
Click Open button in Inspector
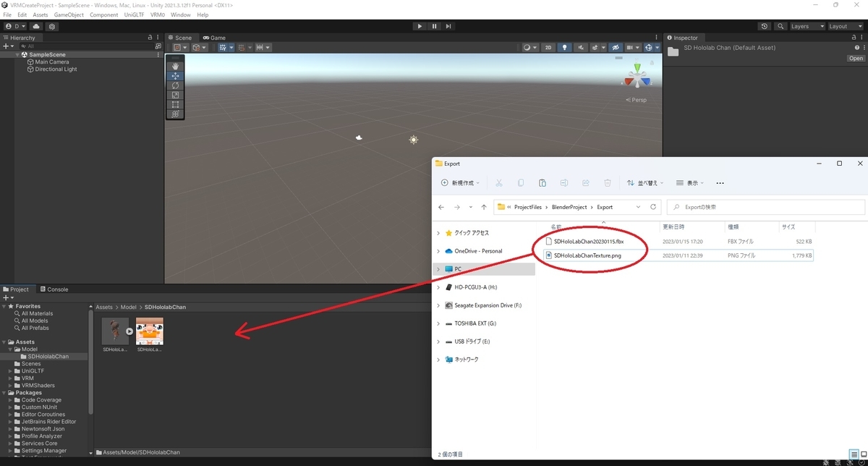point(856,59)
